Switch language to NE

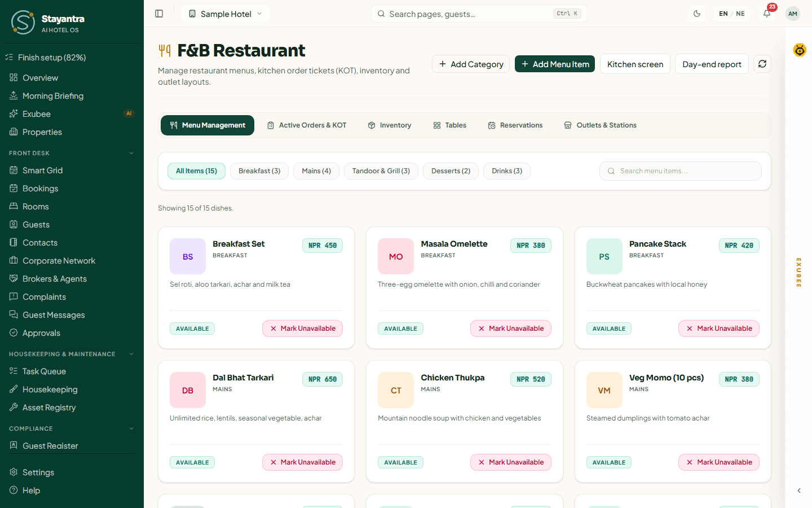click(x=740, y=14)
